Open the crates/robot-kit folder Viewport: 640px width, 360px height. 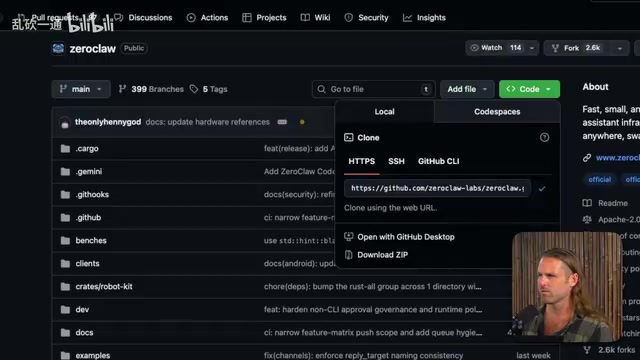(104, 287)
